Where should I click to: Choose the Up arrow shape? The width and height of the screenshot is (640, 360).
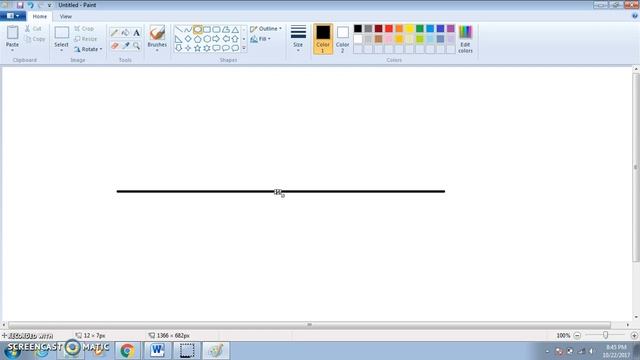(x=235, y=39)
